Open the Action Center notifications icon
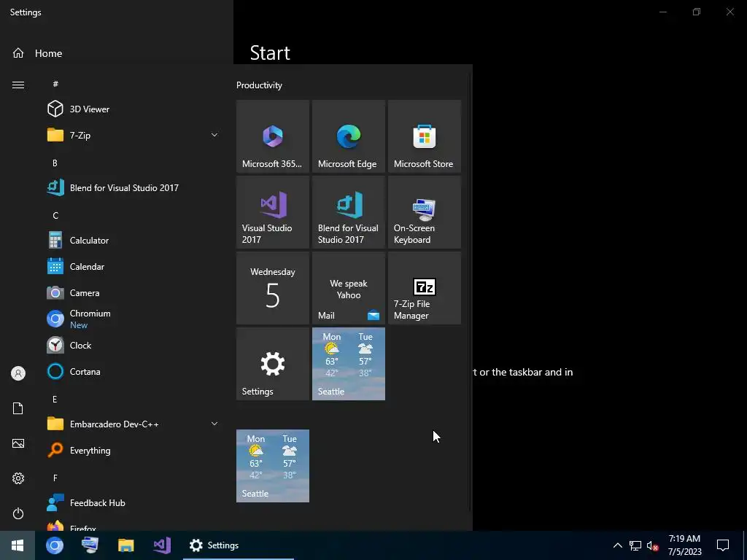Viewport: 747px width, 560px height. [723, 545]
